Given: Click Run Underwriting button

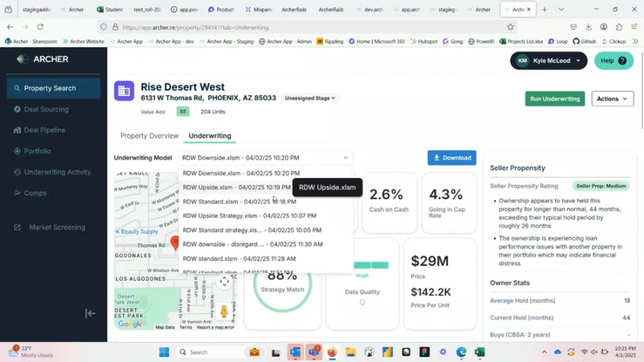Looking at the screenshot, I should coord(554,99).
